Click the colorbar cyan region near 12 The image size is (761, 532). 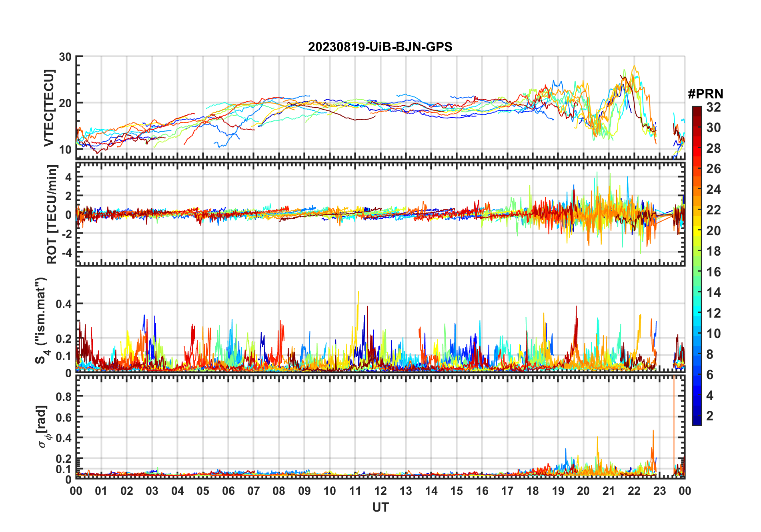click(697, 313)
